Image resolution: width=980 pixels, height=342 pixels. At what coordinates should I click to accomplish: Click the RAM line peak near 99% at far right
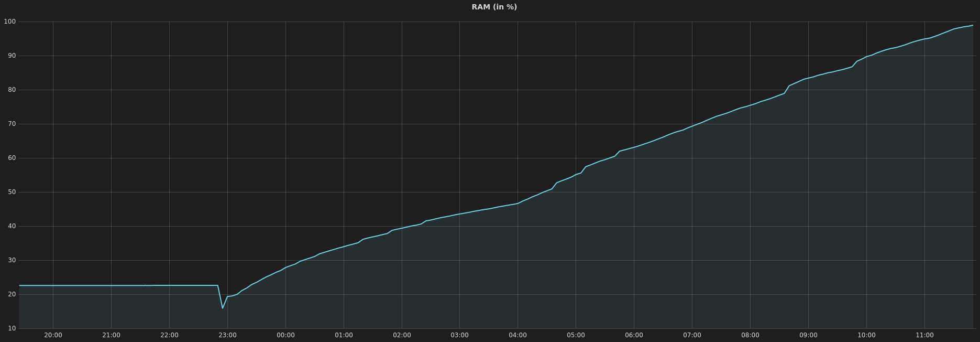[973, 25]
